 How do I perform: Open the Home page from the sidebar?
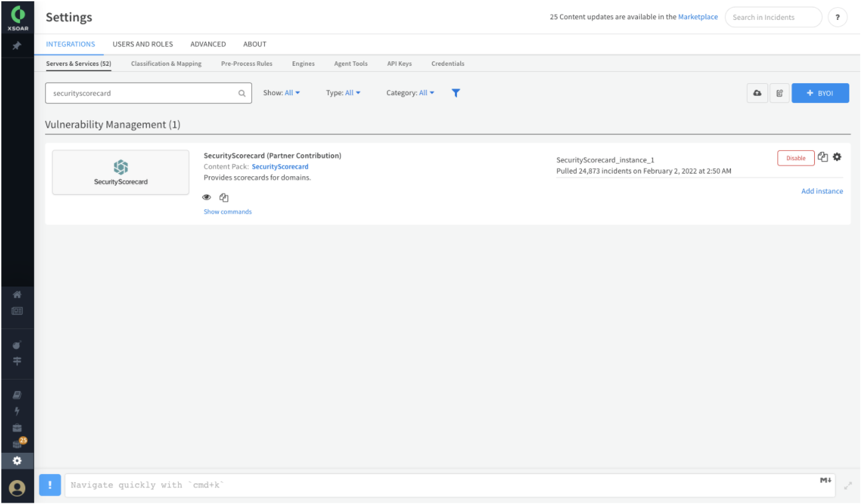coord(17,295)
